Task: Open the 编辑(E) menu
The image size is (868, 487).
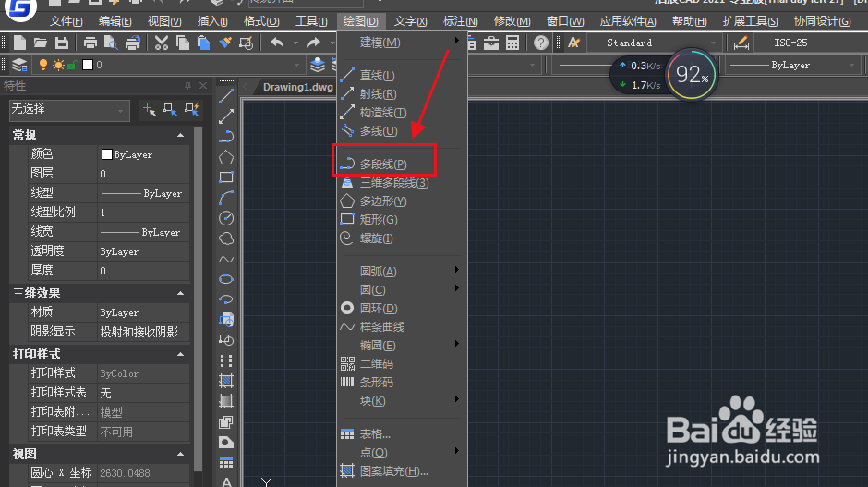Action: (x=115, y=21)
